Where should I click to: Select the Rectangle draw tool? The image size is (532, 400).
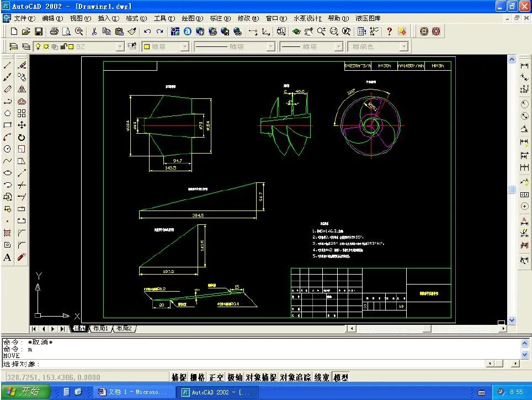pyautogui.click(x=7, y=125)
